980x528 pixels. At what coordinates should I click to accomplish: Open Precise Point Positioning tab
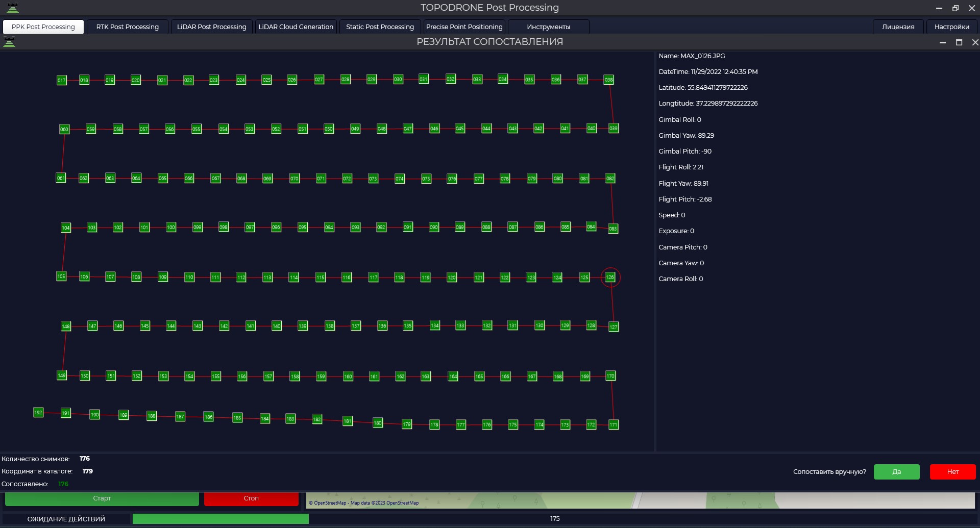(x=464, y=27)
